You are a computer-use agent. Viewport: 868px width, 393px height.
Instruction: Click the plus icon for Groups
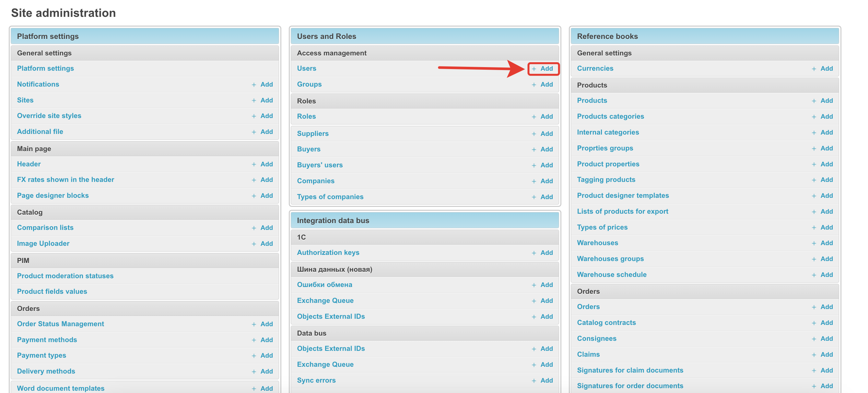pos(534,85)
